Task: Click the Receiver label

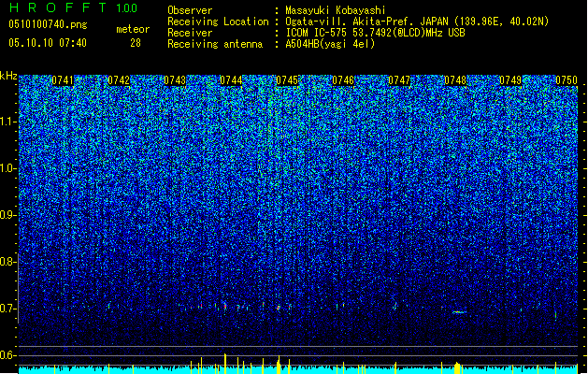Action: click(x=190, y=33)
